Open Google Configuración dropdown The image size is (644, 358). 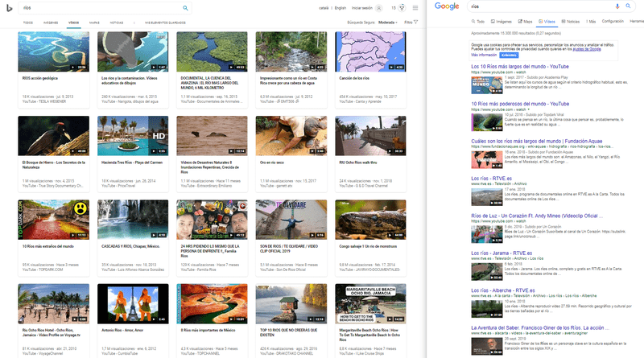coord(614,22)
